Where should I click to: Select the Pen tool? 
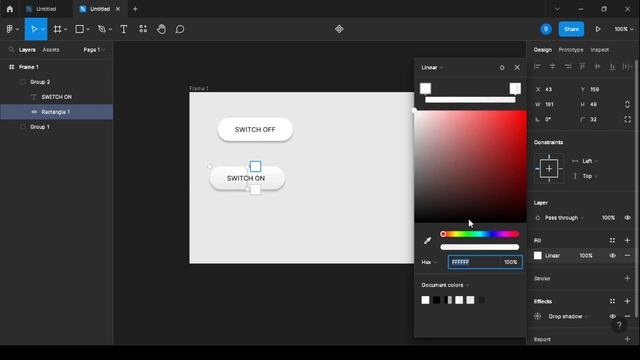(x=102, y=29)
